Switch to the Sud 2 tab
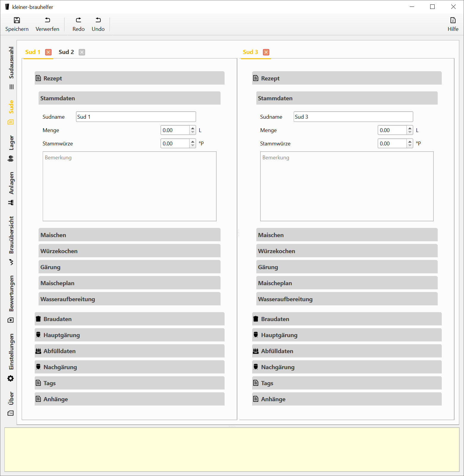The height and width of the screenshot is (476, 464). 66,52
